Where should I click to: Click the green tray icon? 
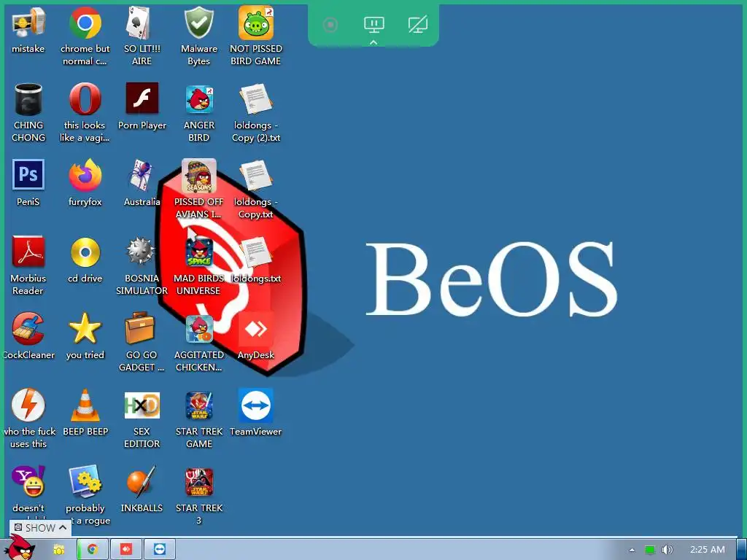pos(650,550)
